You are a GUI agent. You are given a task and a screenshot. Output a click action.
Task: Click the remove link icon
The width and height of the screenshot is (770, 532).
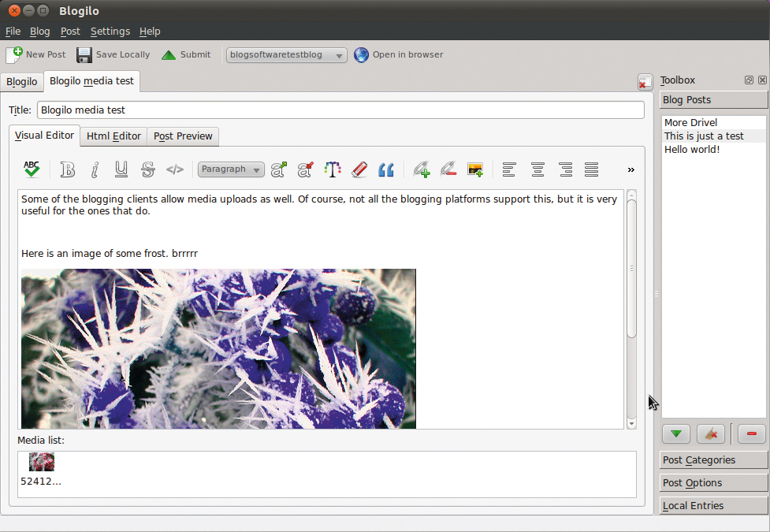448,169
